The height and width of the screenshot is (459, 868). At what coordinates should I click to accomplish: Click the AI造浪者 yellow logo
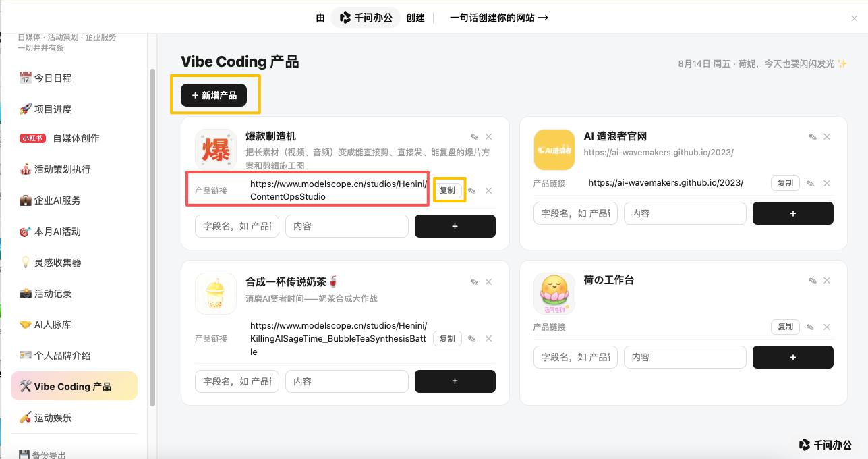coord(554,150)
